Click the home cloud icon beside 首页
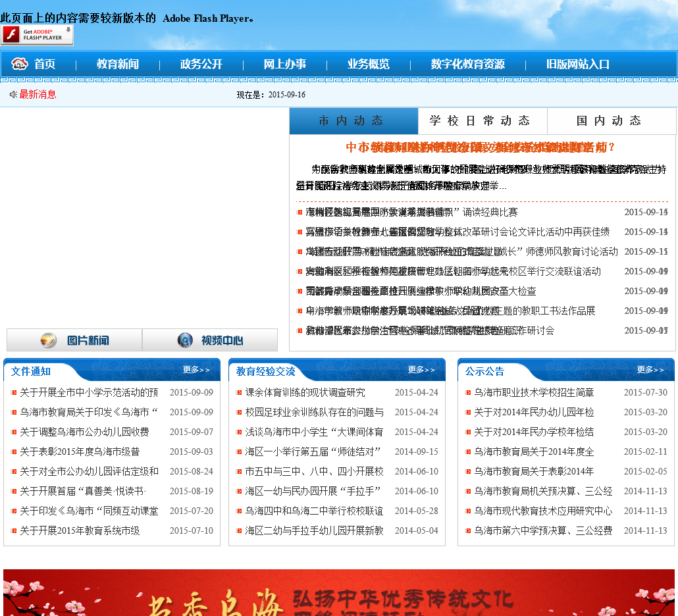Screen dimensions: 678x616 [x=20, y=64]
